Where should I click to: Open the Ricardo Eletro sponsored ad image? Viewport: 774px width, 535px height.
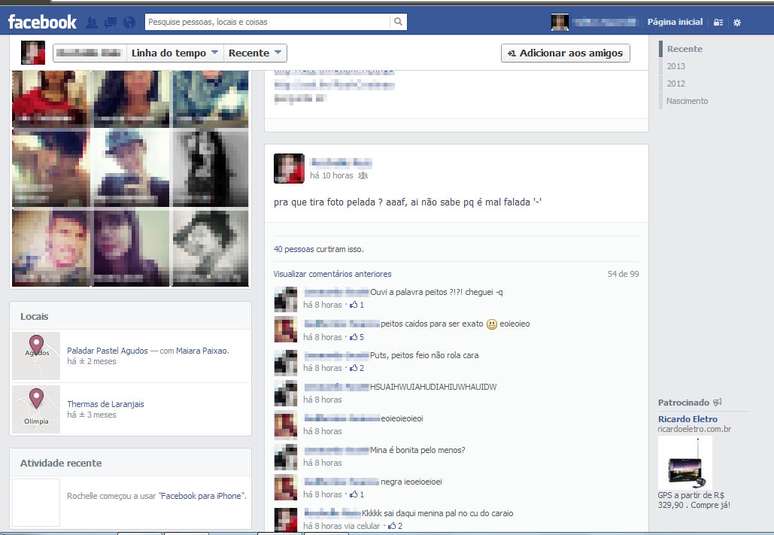point(685,462)
